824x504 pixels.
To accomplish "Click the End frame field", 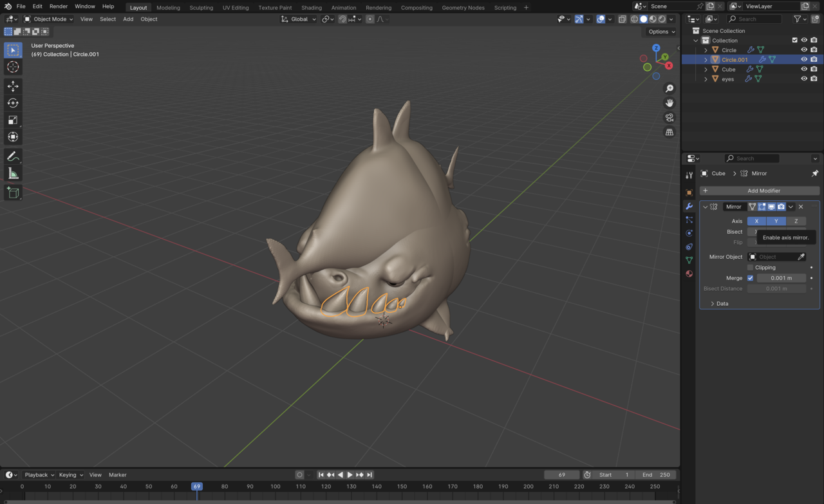I will [x=657, y=475].
